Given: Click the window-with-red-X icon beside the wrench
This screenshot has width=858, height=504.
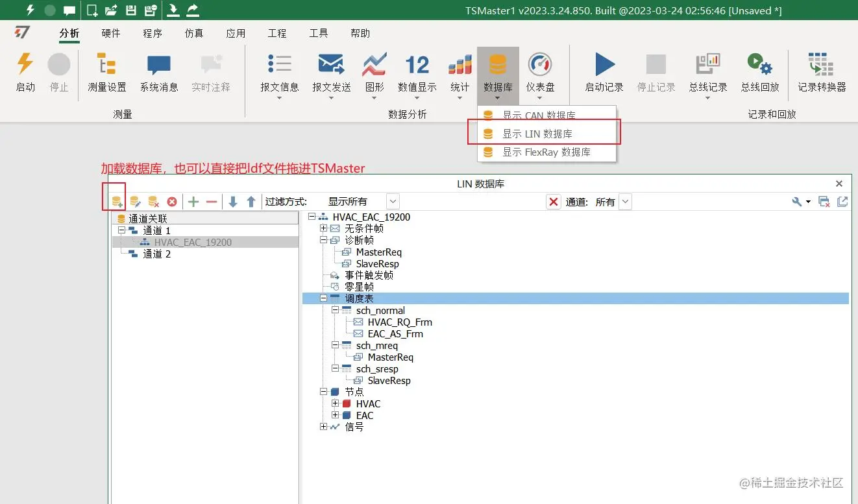Looking at the screenshot, I should [x=824, y=202].
